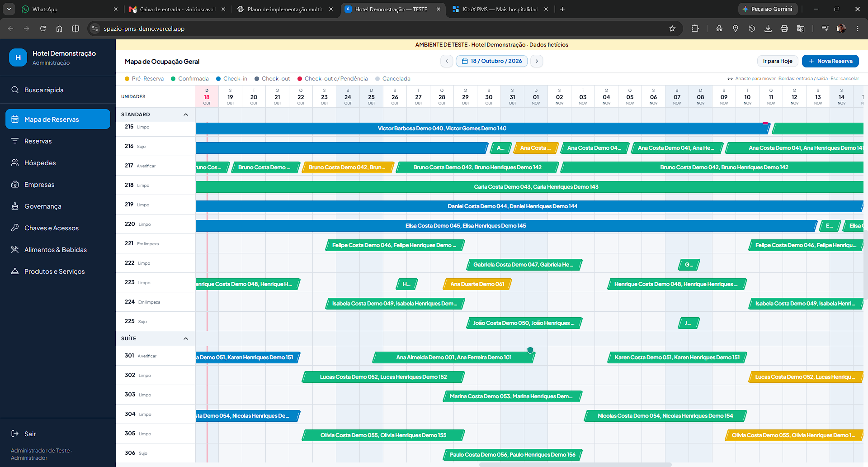Open the 18 / Outubro / 2026 date picker
Image resolution: width=868 pixels, height=467 pixels.
[x=492, y=61]
